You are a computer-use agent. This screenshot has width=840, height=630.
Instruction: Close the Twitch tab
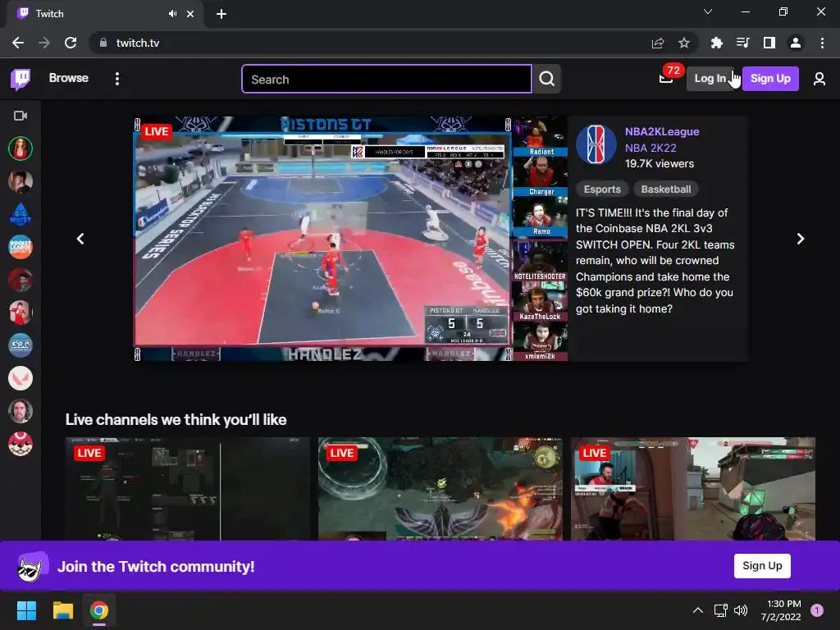pyautogui.click(x=190, y=14)
